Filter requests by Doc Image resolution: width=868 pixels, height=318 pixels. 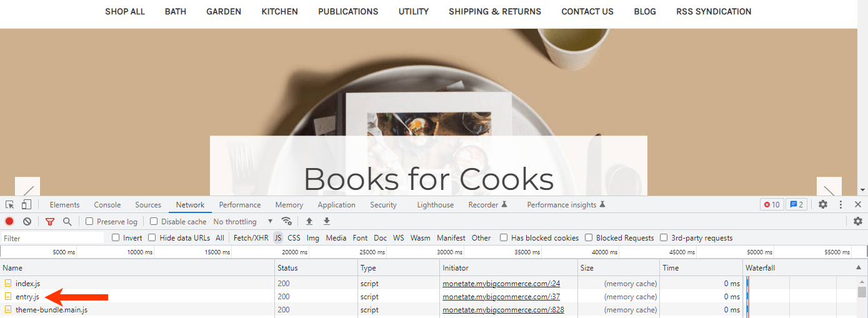(381, 237)
